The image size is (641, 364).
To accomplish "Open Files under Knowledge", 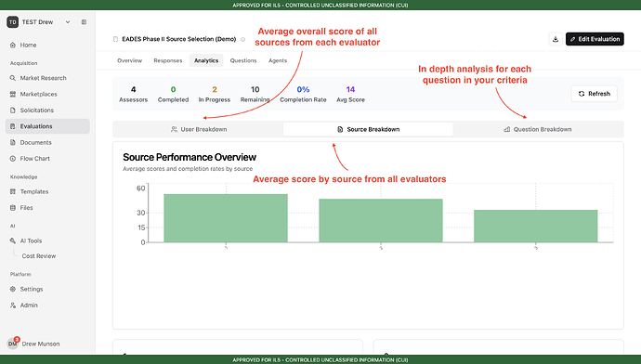I will click(x=47, y=207).
